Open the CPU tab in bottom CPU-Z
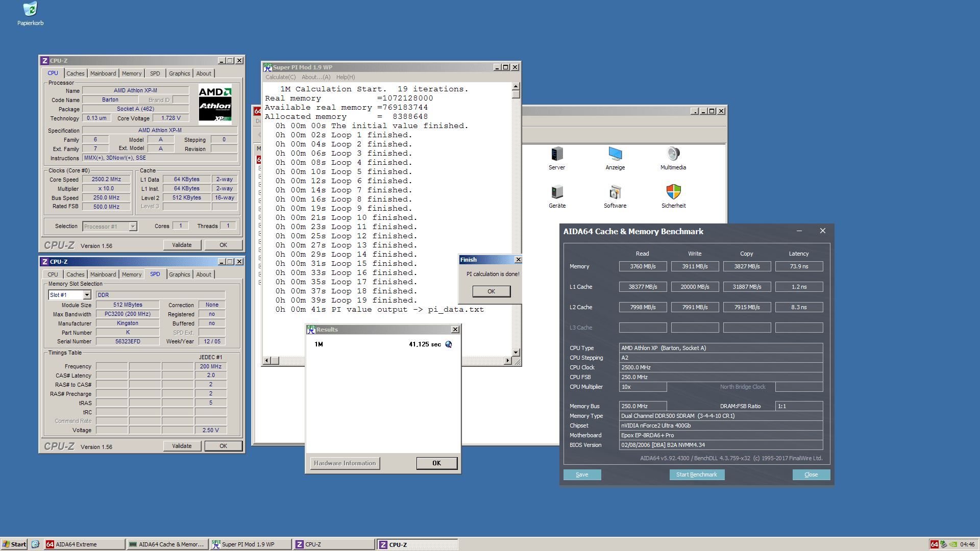The width and height of the screenshot is (980, 551). [53, 274]
